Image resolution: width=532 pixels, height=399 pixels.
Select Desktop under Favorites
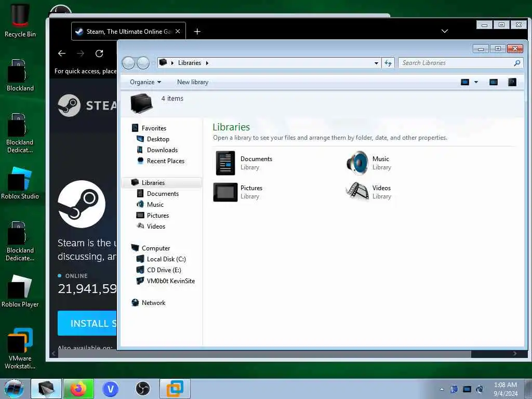[x=158, y=139]
